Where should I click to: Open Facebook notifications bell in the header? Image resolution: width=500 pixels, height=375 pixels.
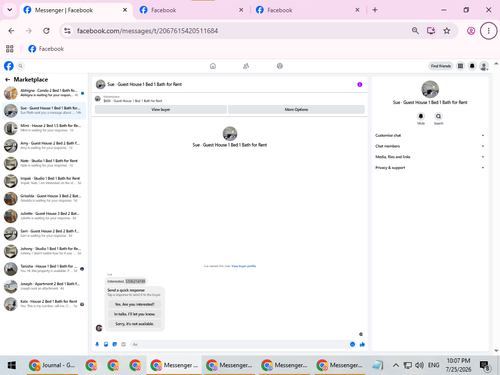472,66
